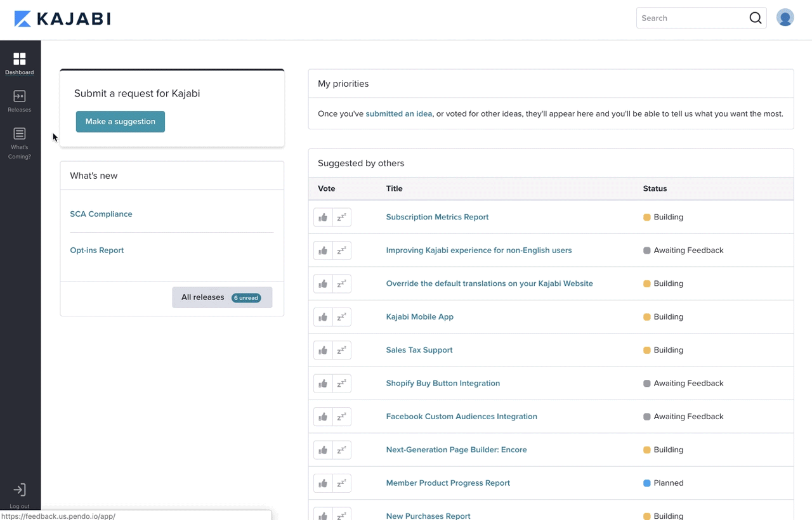Click the search magnifier icon
812x520 pixels.
(755, 18)
